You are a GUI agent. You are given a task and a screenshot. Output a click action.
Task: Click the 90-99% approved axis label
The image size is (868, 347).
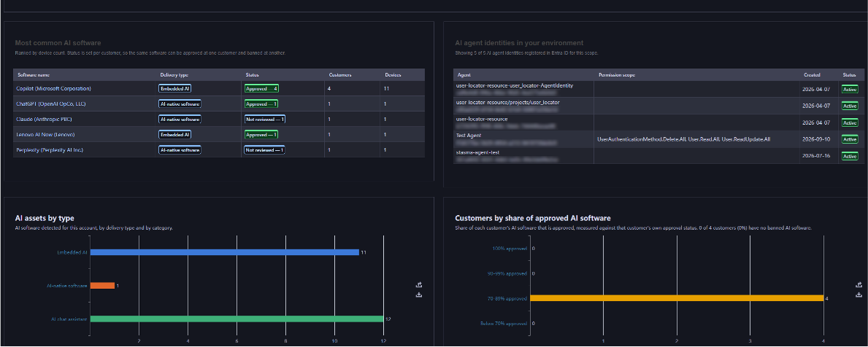[509, 273]
